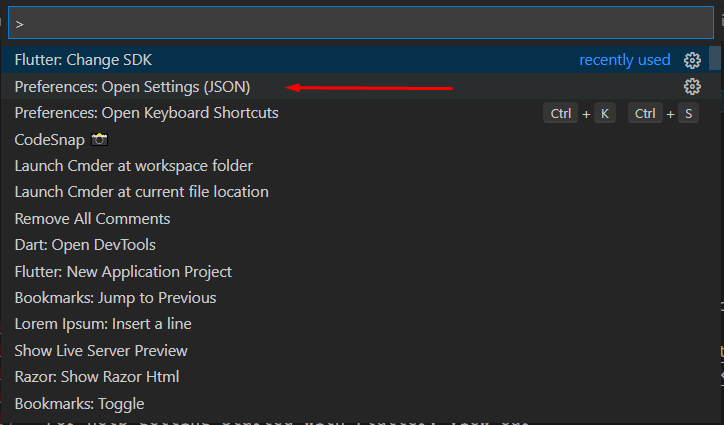Click gear icon beside Open Settings (JSON)
The height and width of the screenshot is (425, 724).
point(692,87)
